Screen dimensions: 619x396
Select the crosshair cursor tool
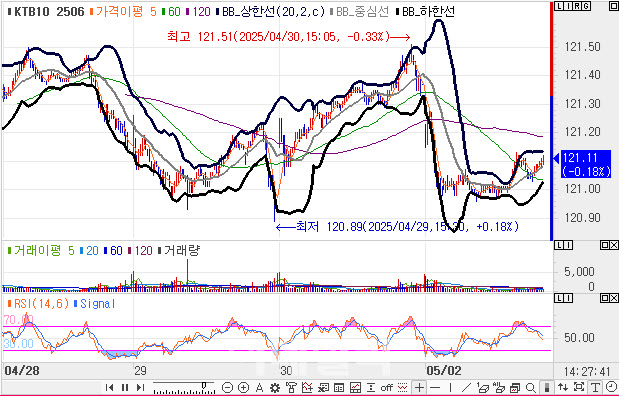pyautogui.click(x=420, y=388)
